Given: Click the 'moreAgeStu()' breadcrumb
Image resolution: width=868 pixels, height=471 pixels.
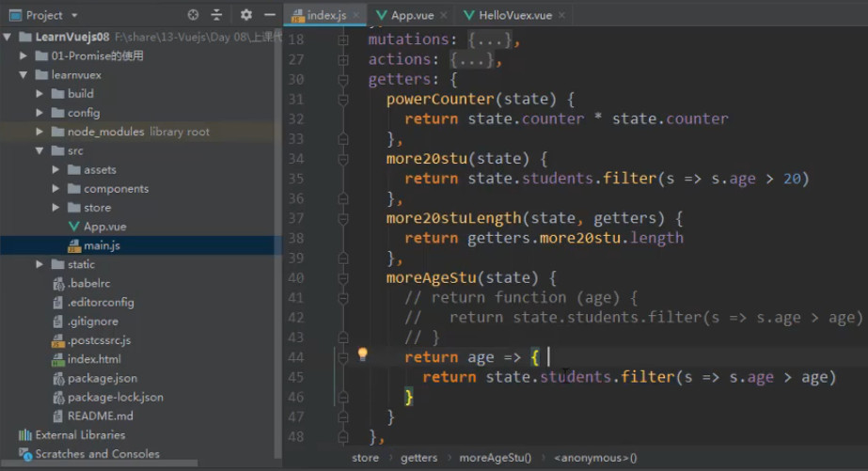Looking at the screenshot, I should point(495,458).
